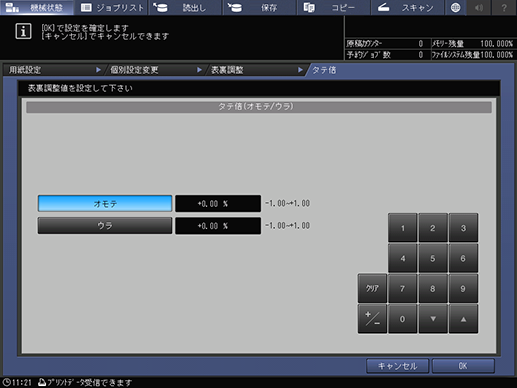Tap keypad number 5
The height and width of the screenshot is (388, 517).
tap(433, 258)
